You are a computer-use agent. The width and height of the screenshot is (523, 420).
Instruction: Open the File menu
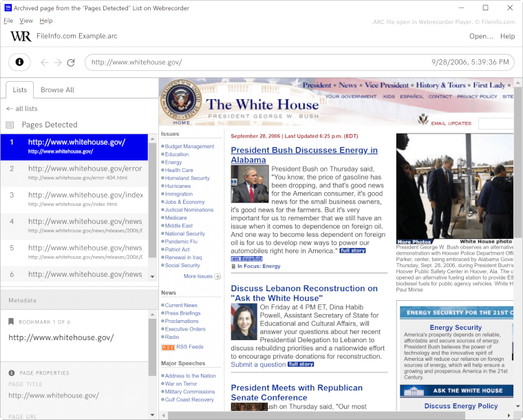click(x=8, y=21)
